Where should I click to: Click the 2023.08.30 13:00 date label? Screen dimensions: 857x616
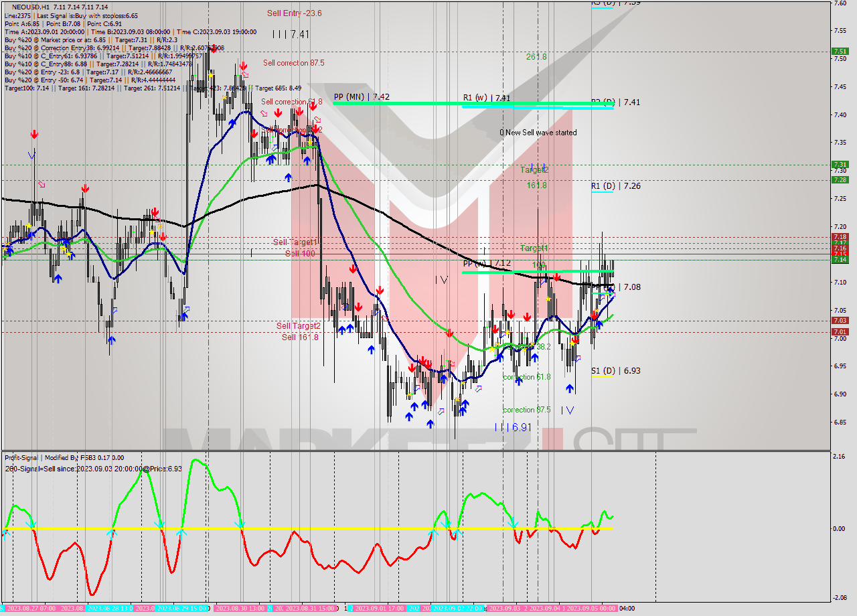(241, 609)
